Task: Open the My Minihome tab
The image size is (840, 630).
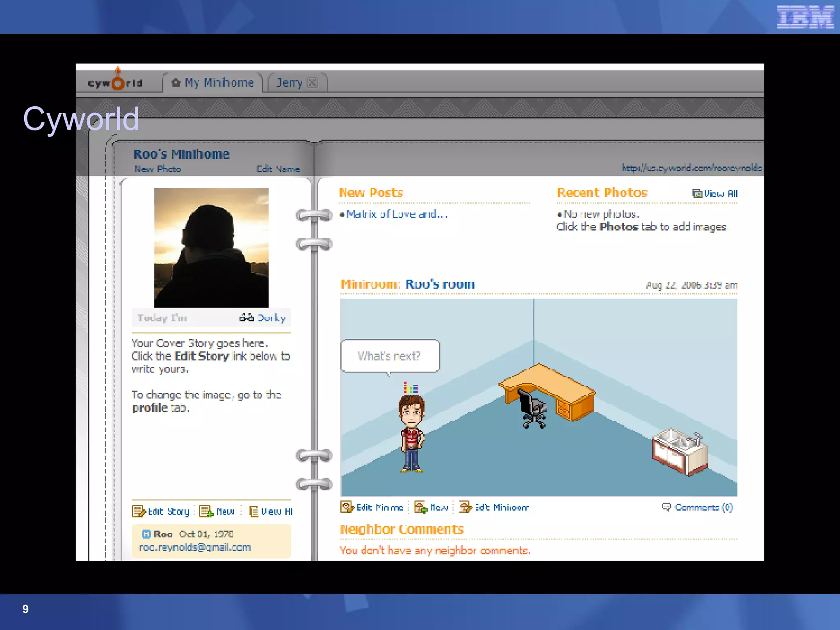Action: point(212,83)
